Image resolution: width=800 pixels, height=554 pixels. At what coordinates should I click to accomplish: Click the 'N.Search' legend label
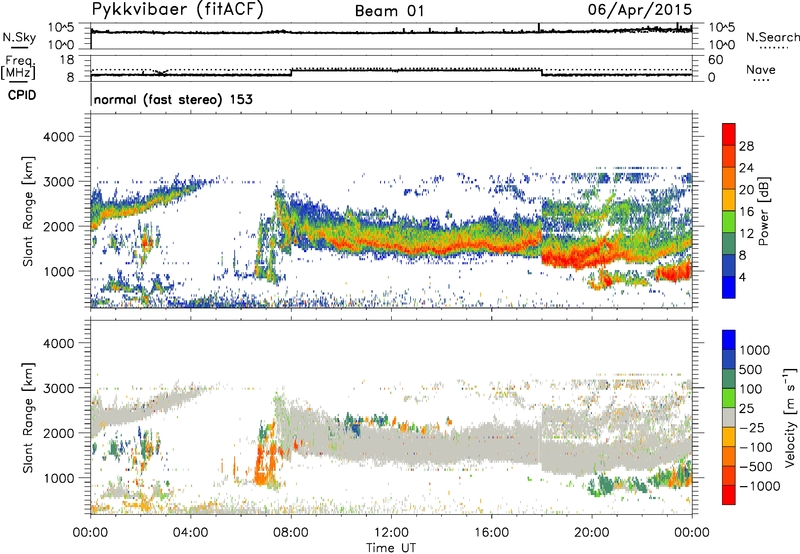click(x=772, y=37)
